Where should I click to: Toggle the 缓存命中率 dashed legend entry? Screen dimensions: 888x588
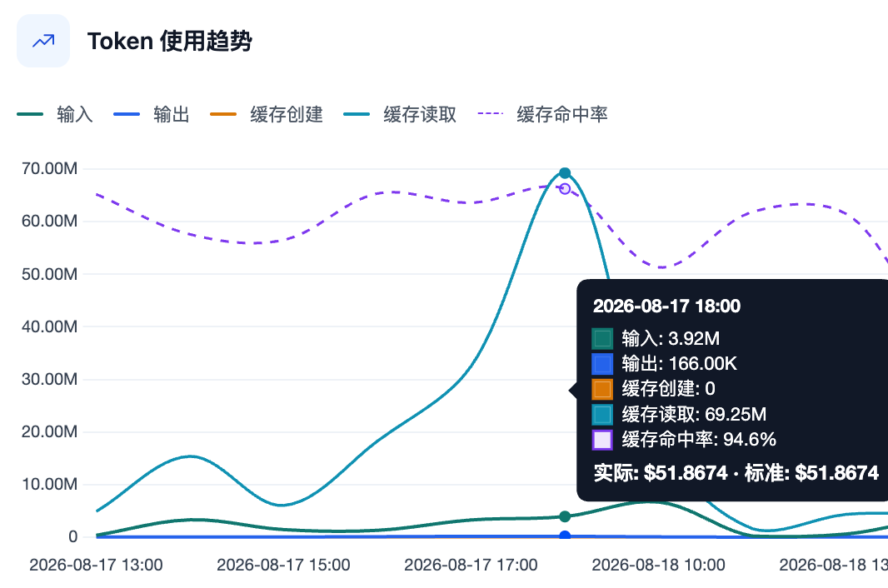tap(542, 114)
